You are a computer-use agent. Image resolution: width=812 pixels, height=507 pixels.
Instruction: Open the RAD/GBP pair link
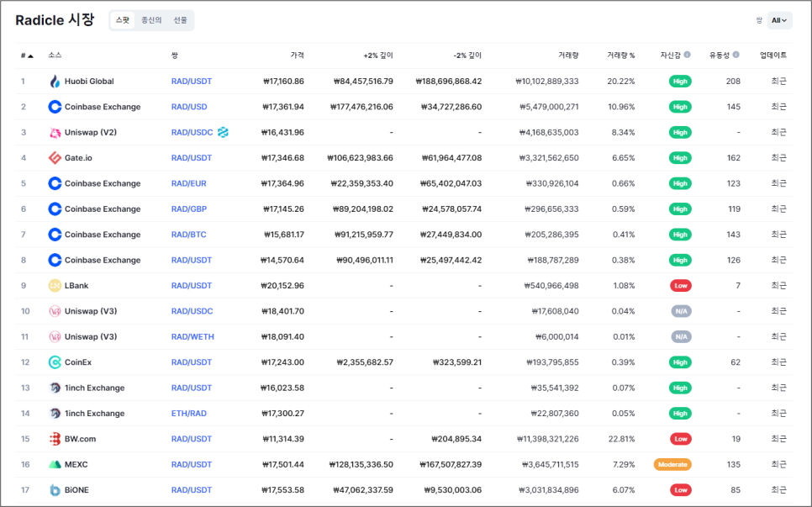tap(189, 209)
